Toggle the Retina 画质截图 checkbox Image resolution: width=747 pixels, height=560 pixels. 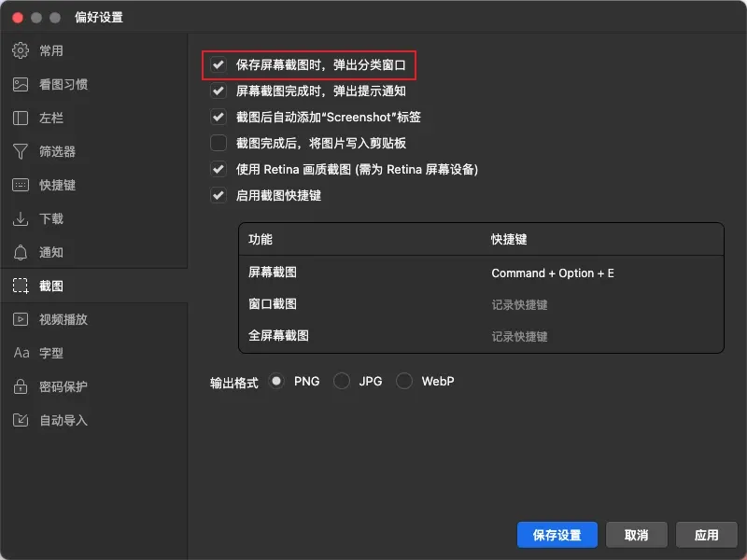[x=218, y=169]
